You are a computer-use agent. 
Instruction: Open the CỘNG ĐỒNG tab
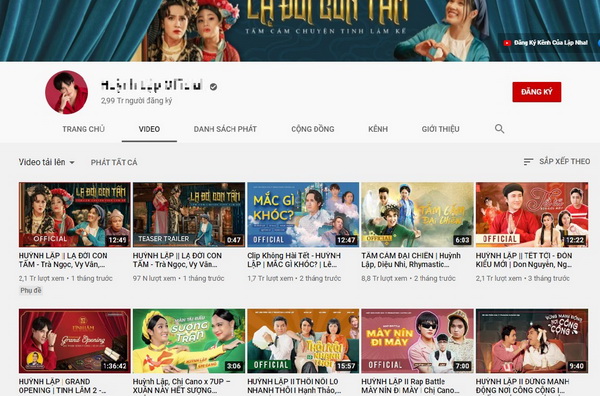(x=313, y=129)
